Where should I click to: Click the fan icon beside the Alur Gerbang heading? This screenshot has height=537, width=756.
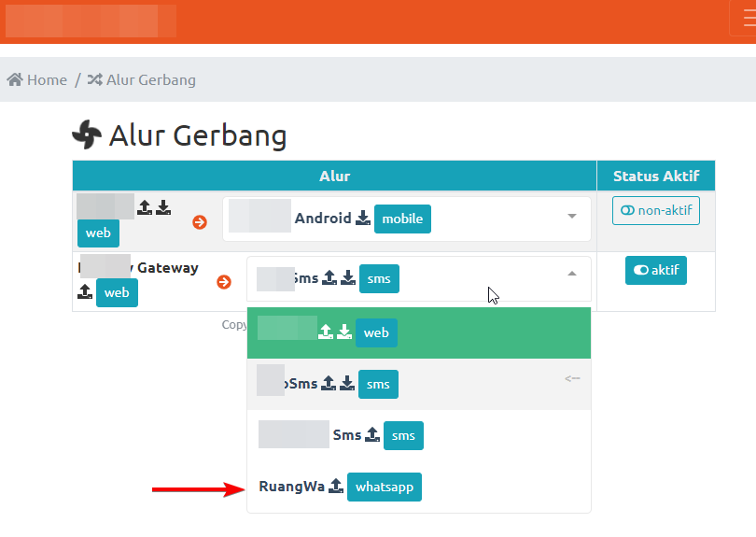click(x=87, y=135)
